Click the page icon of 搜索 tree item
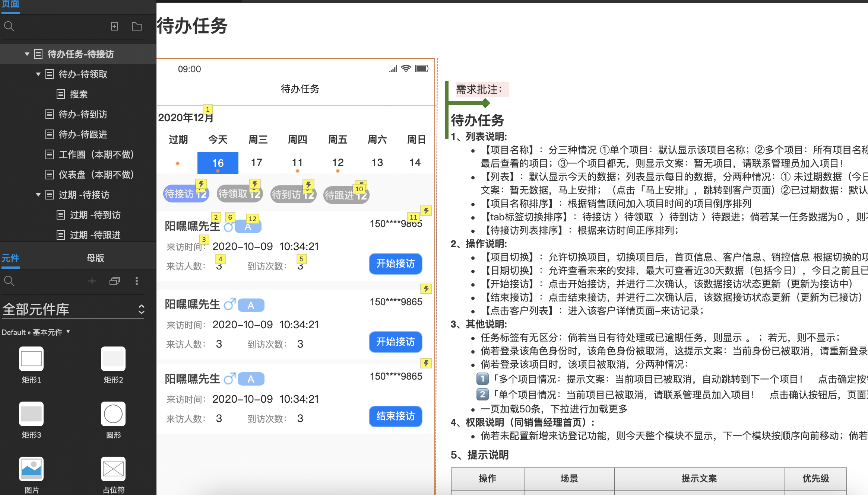Viewport: 868px width, 495px height. point(61,94)
